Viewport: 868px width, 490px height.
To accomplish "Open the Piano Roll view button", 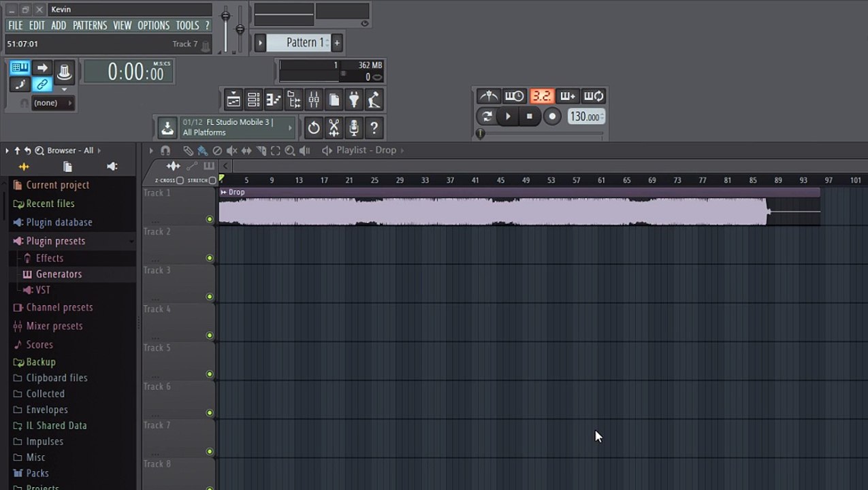I will tap(274, 100).
